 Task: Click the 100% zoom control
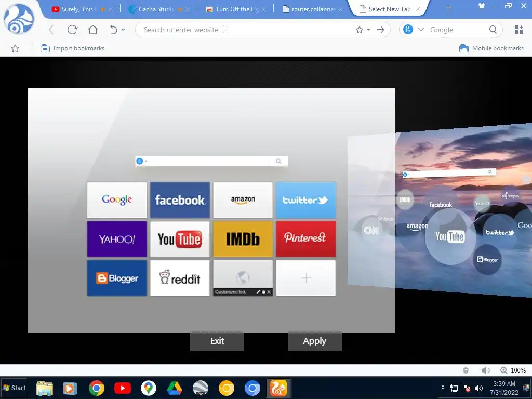pyautogui.click(x=513, y=370)
